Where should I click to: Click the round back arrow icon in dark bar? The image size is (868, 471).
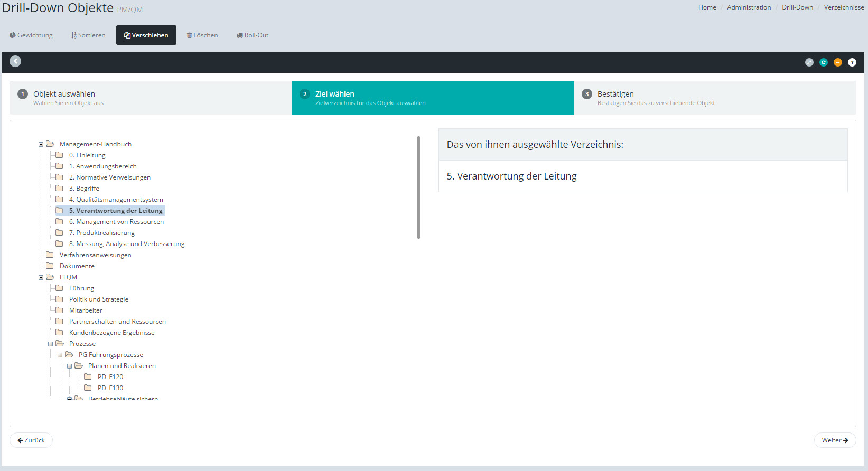15,61
